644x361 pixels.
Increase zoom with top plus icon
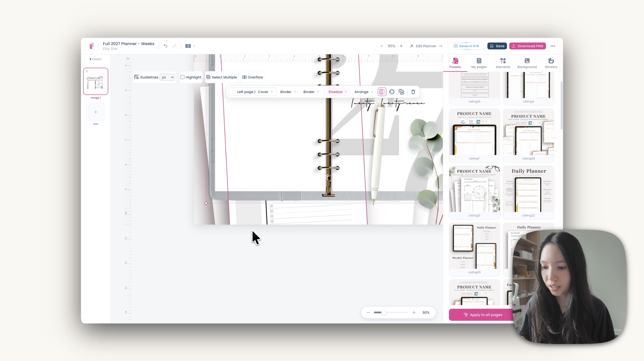pos(401,46)
